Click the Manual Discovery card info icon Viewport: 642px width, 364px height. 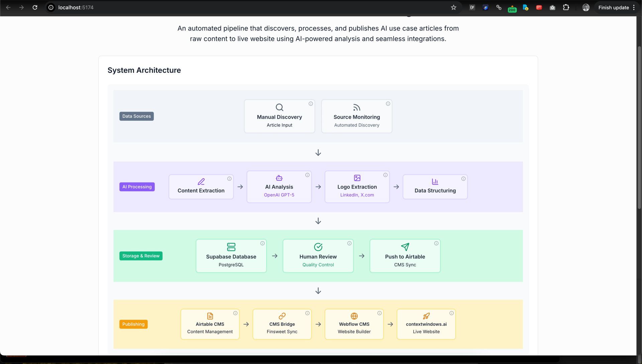pos(311,104)
